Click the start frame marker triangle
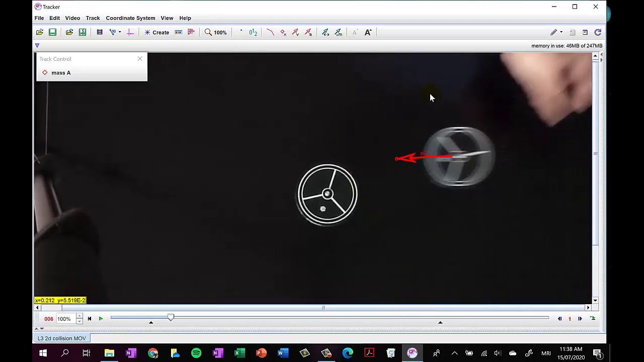Image resolution: width=644 pixels, height=362 pixels. [x=151, y=322]
